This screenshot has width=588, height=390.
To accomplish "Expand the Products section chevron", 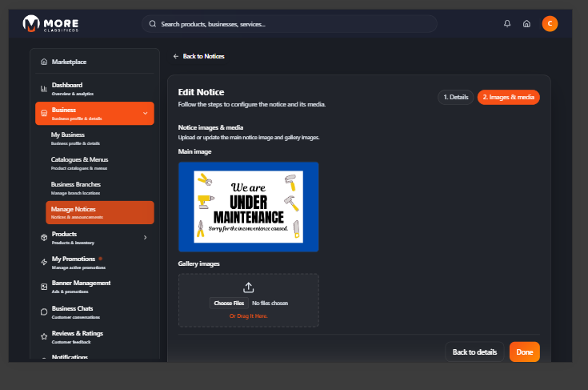I will pos(145,237).
